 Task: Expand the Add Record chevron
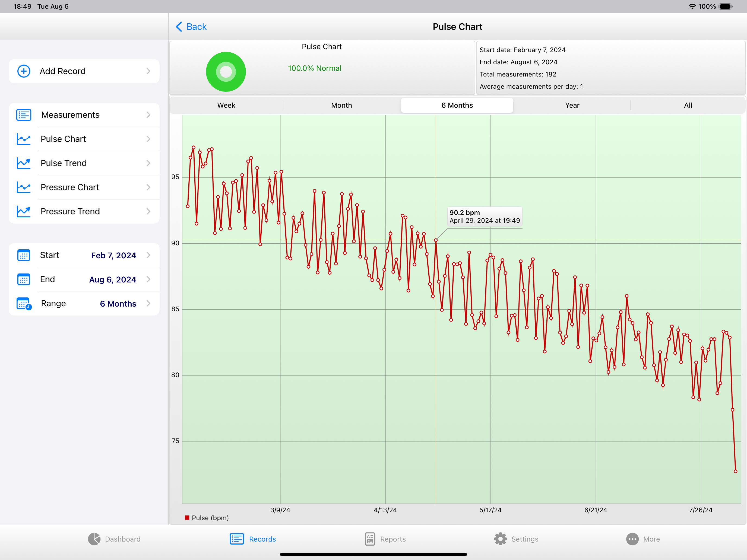point(148,71)
